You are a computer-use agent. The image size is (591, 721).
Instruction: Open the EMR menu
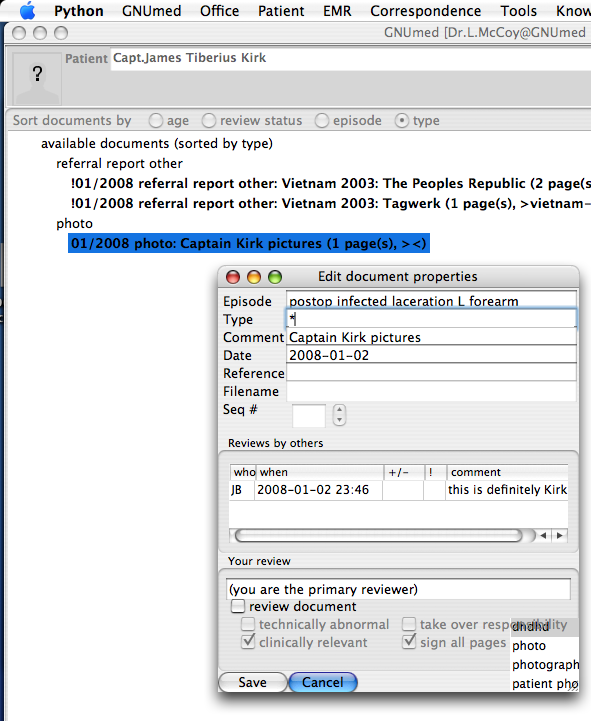pyautogui.click(x=337, y=11)
